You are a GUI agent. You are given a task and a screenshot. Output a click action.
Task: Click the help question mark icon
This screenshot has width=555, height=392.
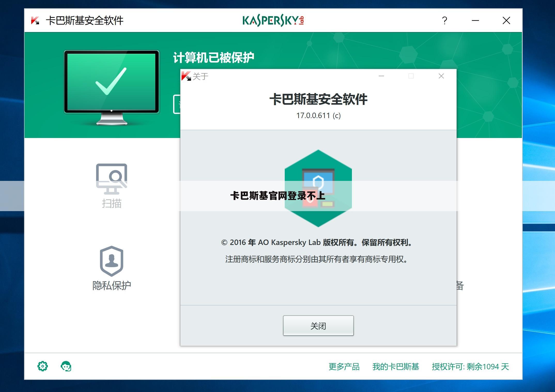coord(444,20)
